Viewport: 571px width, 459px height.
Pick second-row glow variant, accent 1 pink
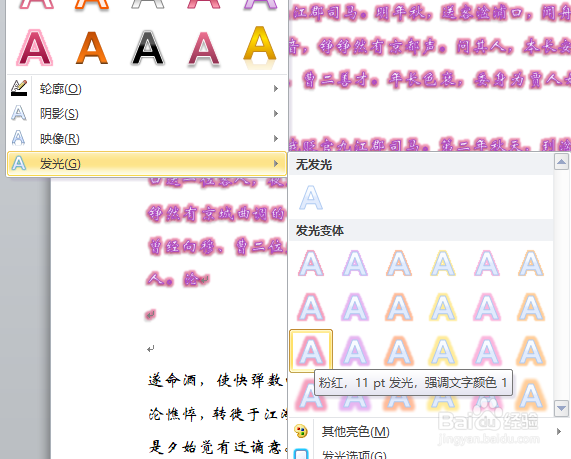(311, 307)
